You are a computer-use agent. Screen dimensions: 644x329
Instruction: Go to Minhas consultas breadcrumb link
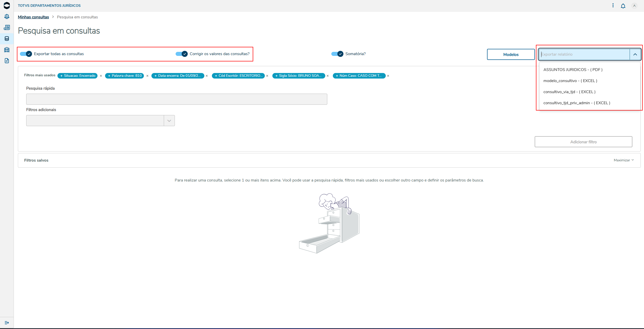point(33,17)
